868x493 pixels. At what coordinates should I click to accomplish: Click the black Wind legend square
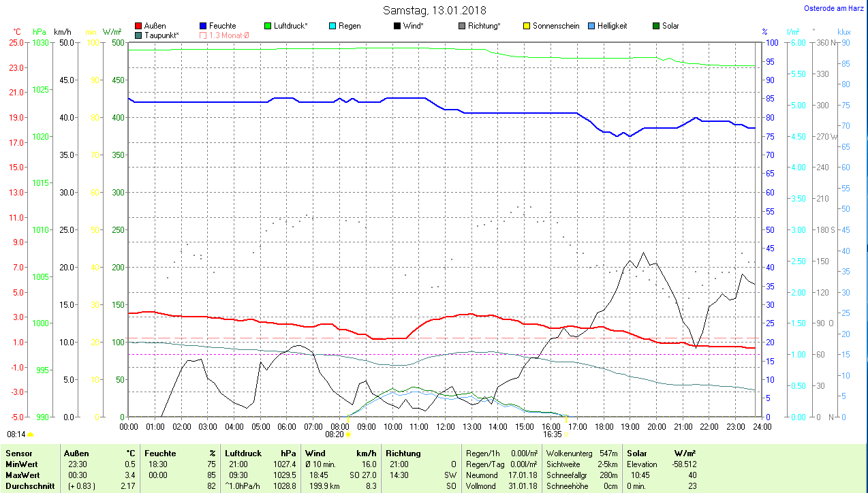(397, 26)
